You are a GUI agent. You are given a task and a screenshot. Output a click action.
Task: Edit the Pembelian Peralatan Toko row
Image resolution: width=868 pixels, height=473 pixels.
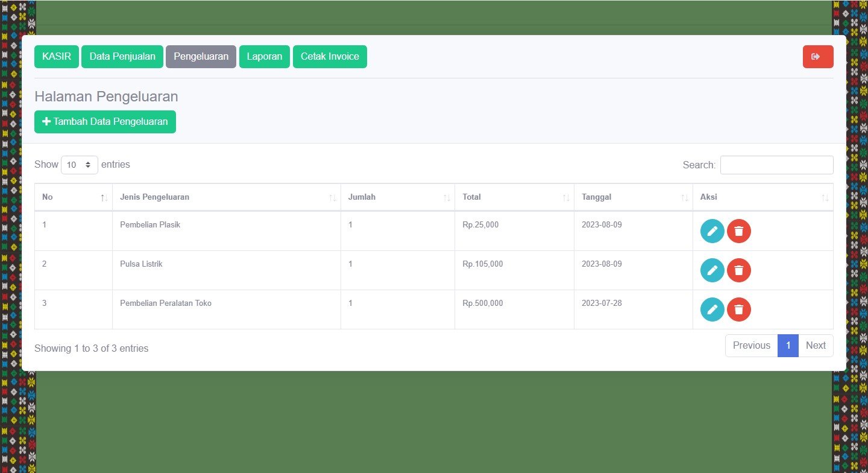tap(712, 310)
